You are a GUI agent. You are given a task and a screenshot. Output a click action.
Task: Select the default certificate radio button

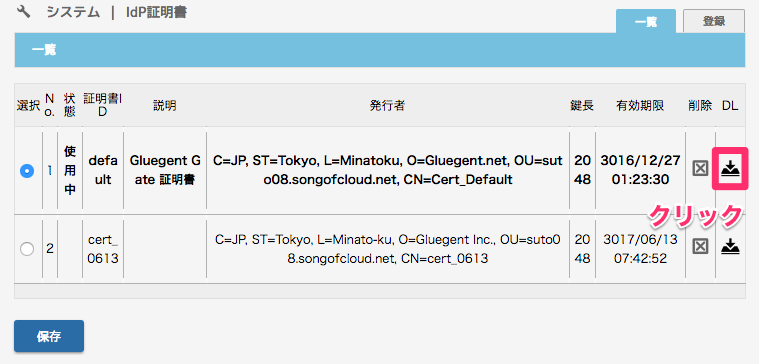[27, 171]
